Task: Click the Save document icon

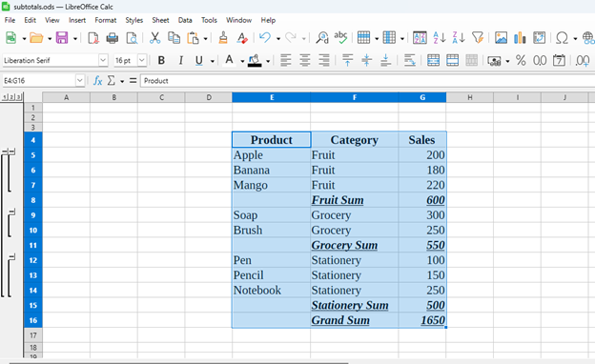Action: click(x=61, y=38)
